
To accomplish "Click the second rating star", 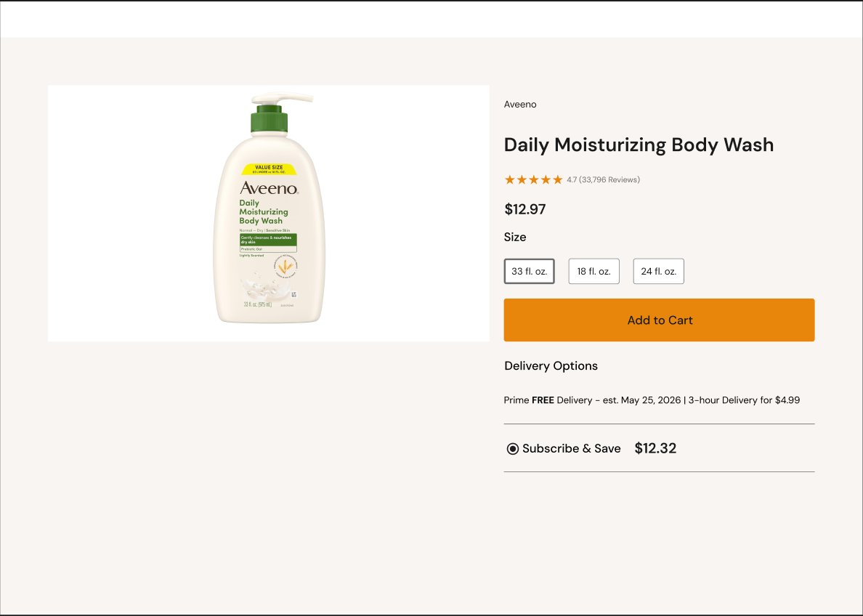I will [x=522, y=179].
